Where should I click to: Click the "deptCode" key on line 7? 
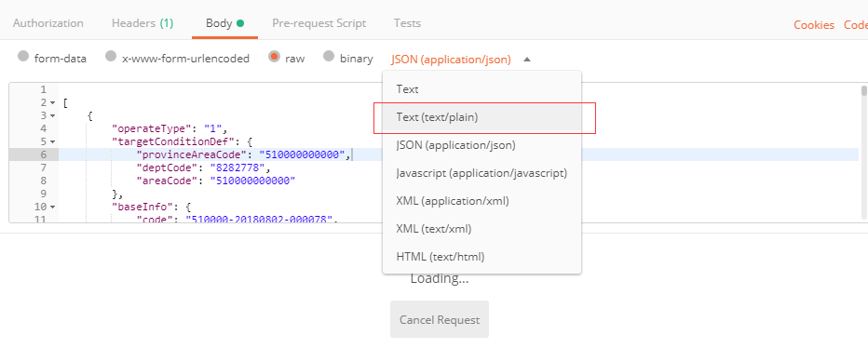(x=169, y=168)
